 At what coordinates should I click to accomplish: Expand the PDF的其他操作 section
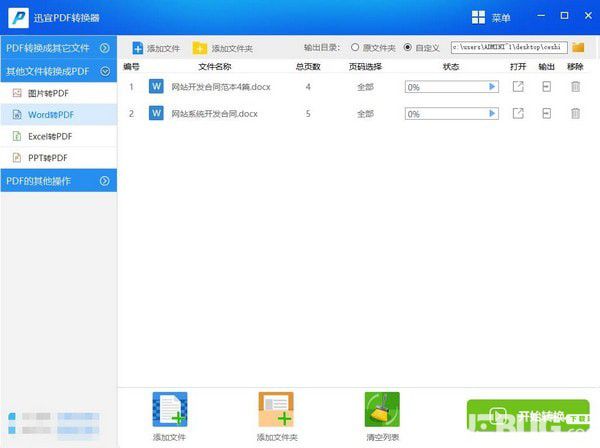[59, 181]
